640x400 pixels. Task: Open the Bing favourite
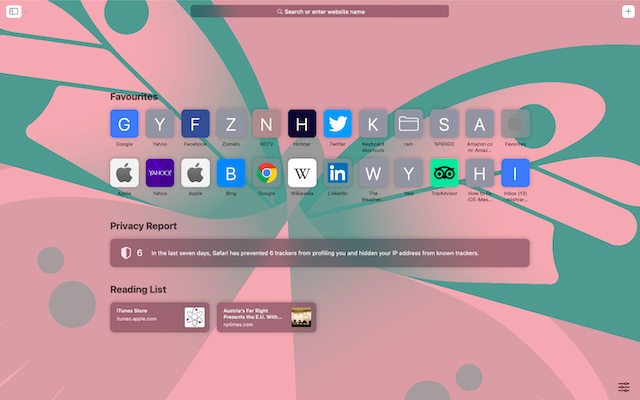(x=231, y=173)
